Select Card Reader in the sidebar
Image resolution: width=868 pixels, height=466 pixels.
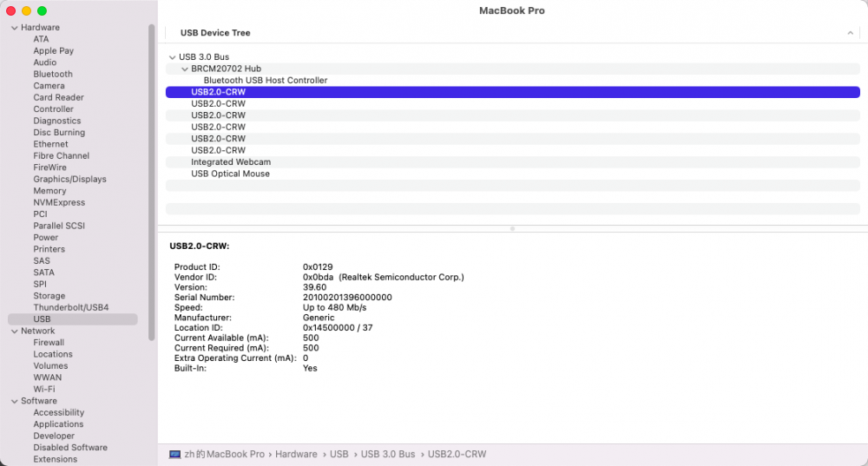tap(58, 97)
